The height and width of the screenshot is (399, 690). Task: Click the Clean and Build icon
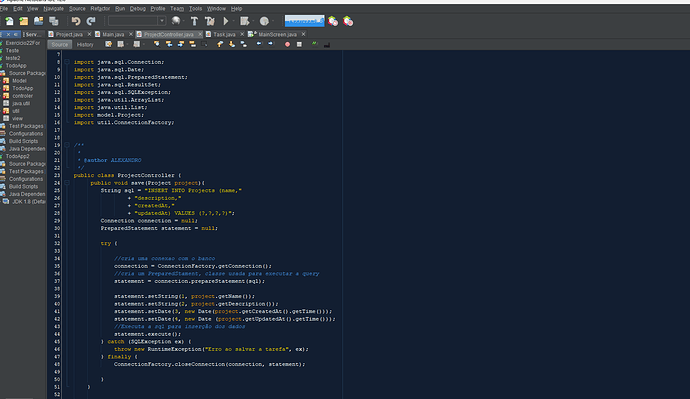(x=209, y=21)
